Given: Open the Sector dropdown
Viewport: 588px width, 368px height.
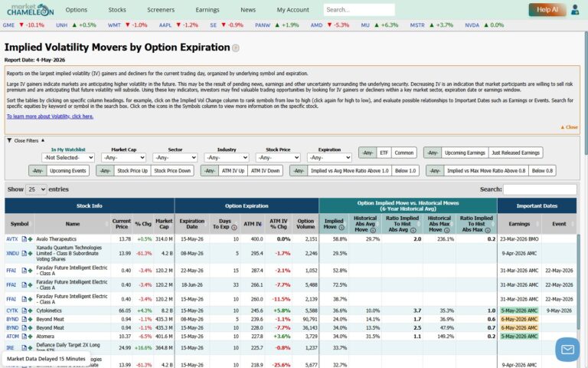Looking at the screenshot, I should (x=175, y=157).
